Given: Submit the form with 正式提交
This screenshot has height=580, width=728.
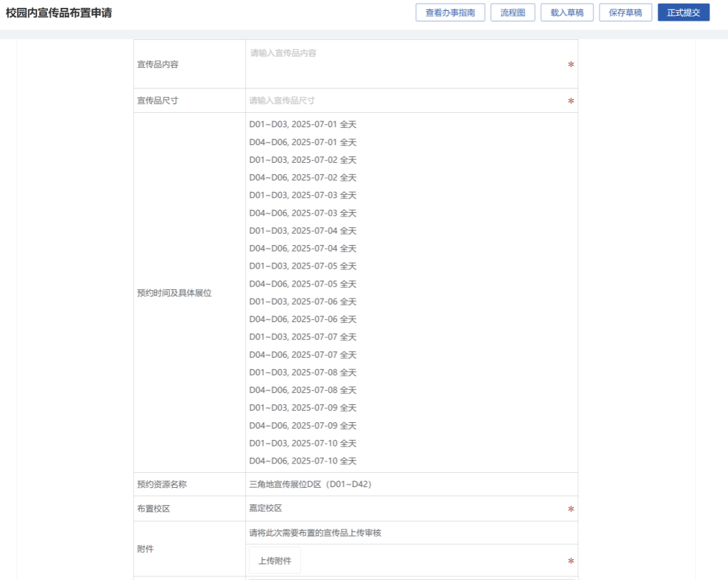Looking at the screenshot, I should tap(683, 13).
